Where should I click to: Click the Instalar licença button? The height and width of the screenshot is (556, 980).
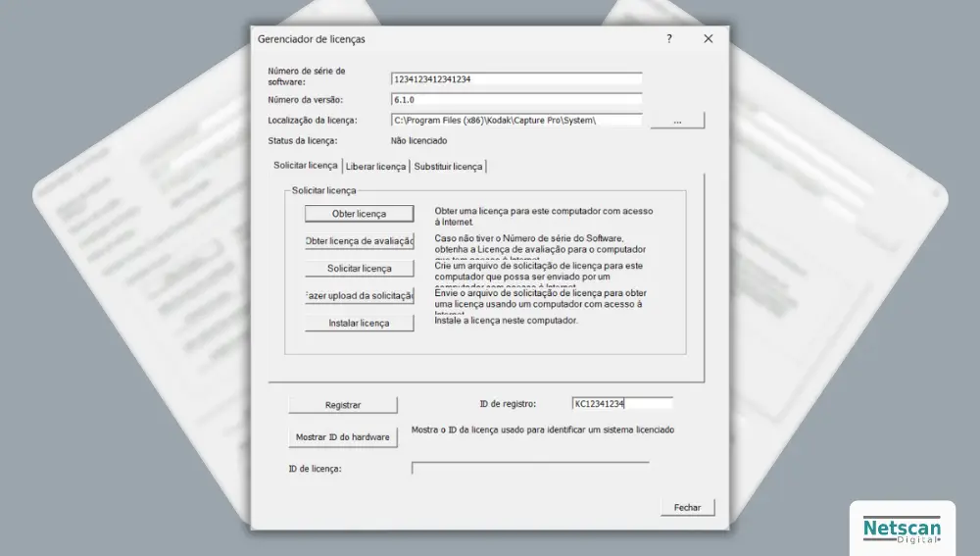[x=359, y=323]
